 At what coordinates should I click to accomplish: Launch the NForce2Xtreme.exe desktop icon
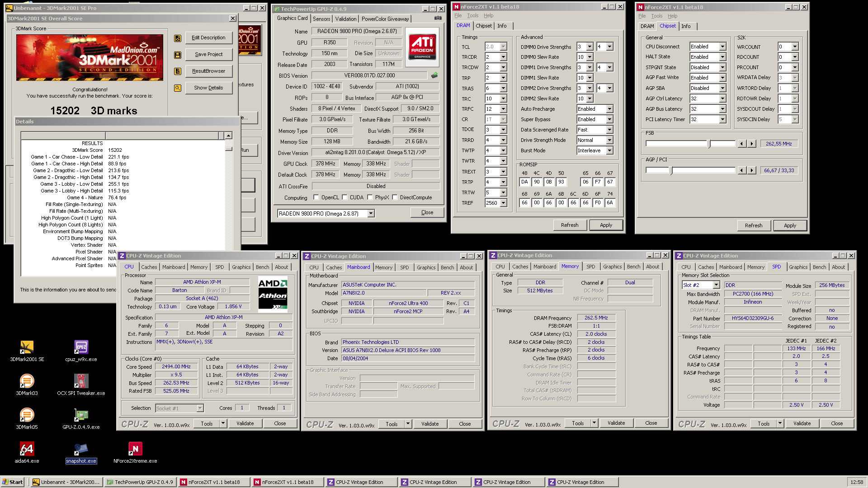[x=135, y=449]
